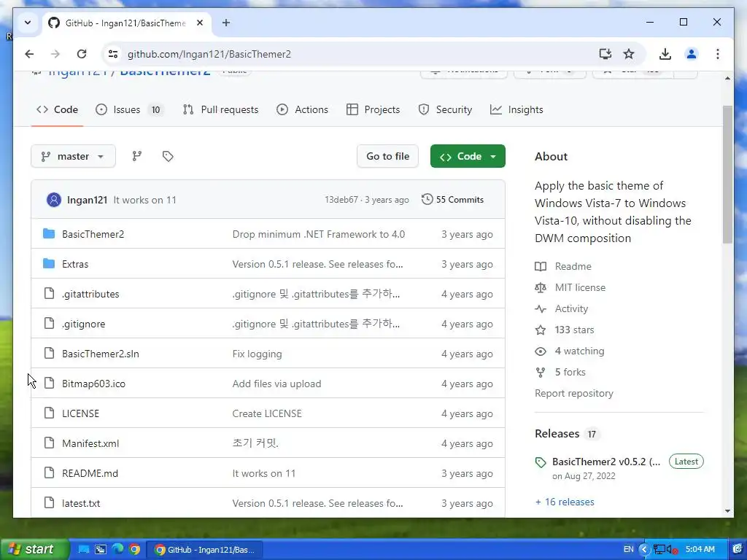Click the volume icon in system tray
Viewport: 747px width, 560px height.
(x=670, y=550)
